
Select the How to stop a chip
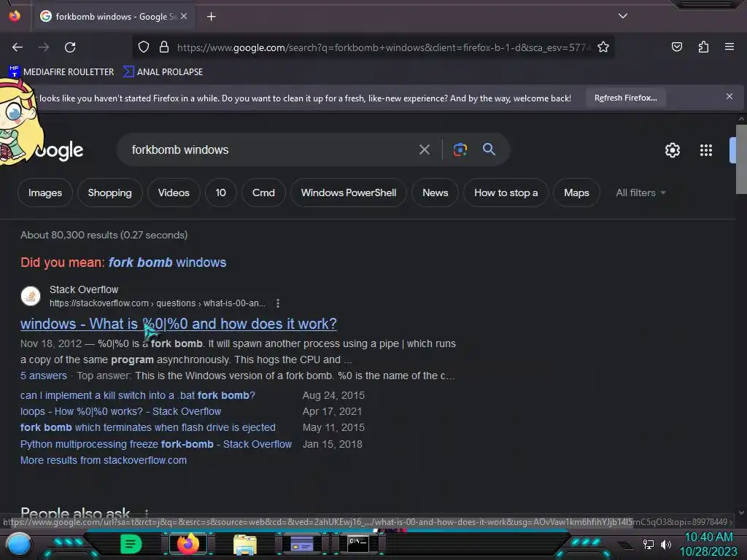[506, 192]
